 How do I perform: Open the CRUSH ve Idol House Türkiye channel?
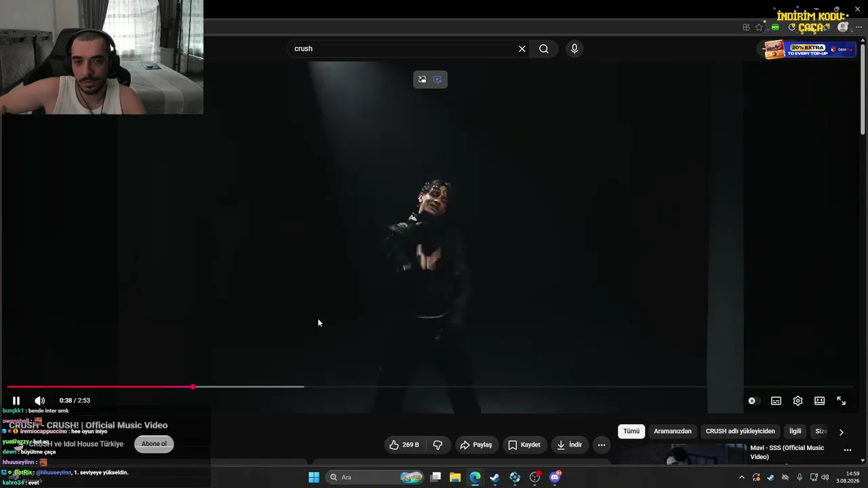coord(76,444)
